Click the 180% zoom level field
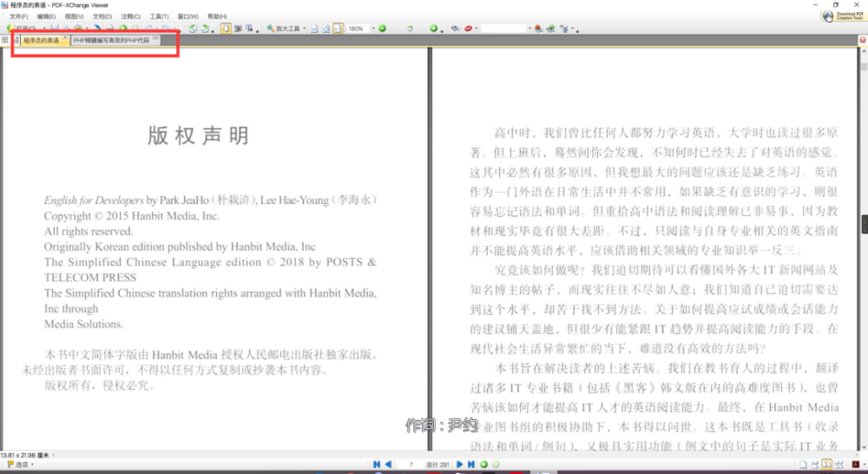868x474 pixels. (x=358, y=29)
